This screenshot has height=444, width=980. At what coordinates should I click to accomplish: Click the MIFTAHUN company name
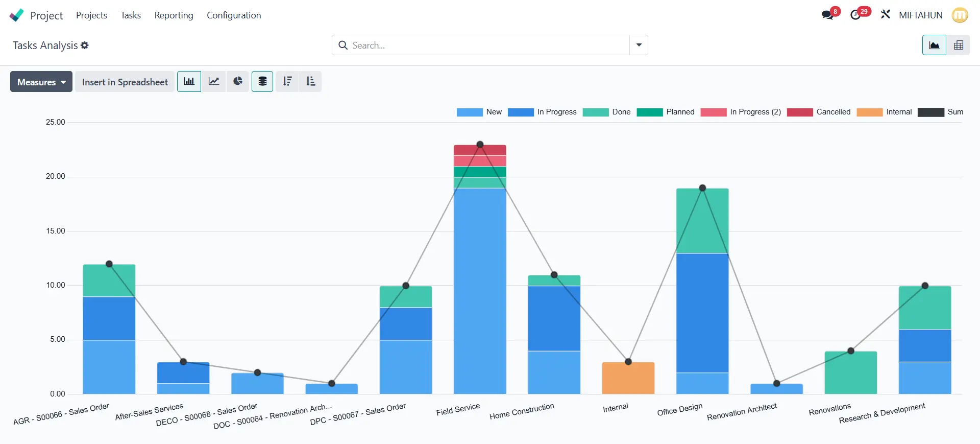921,15
